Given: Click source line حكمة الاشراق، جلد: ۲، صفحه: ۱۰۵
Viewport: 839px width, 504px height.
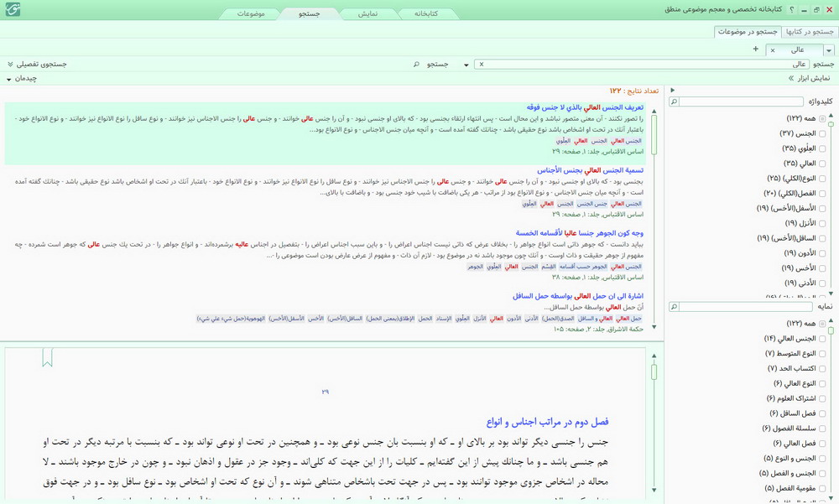Looking at the screenshot, I should (x=599, y=330).
